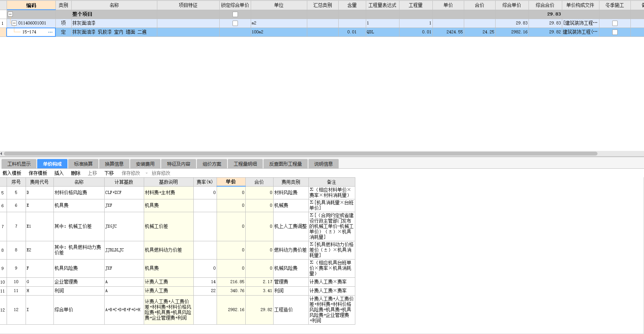Viewport: 644px width, 334px height.
Task: Select the 综合单价 row name in lower table
Action: 79,310
